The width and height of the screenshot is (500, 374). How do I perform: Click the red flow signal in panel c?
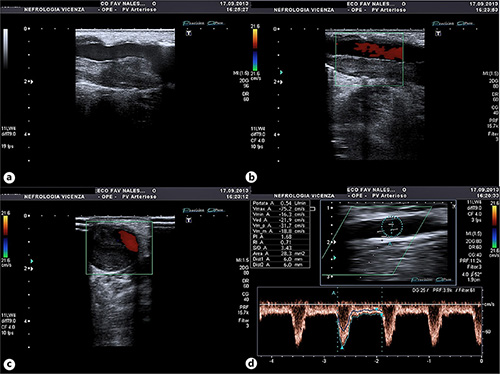click(x=128, y=240)
